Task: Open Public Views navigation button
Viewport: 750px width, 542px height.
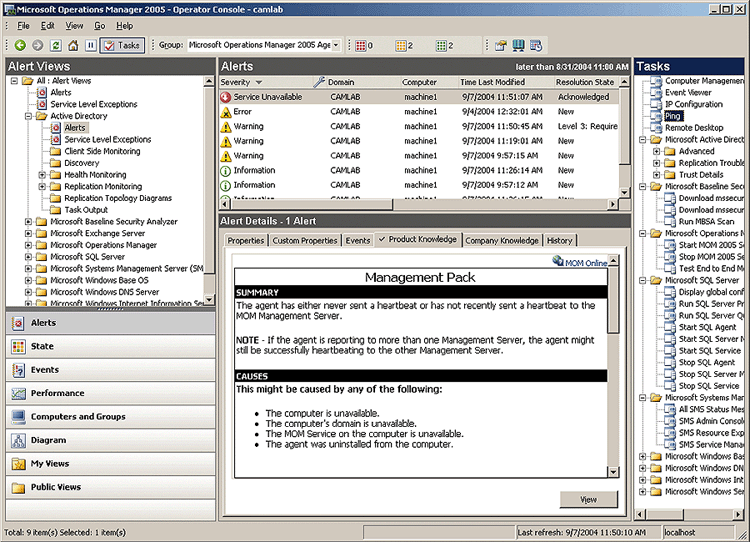Action: 110,487
